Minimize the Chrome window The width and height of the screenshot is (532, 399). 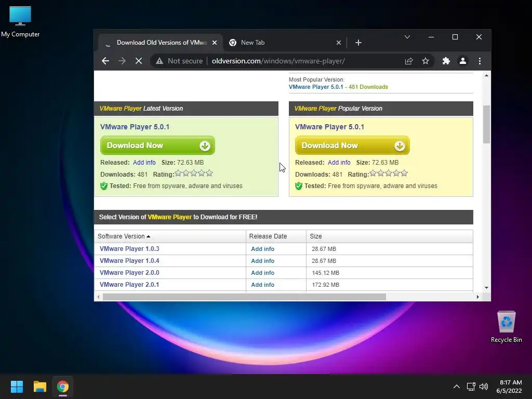coord(431,37)
